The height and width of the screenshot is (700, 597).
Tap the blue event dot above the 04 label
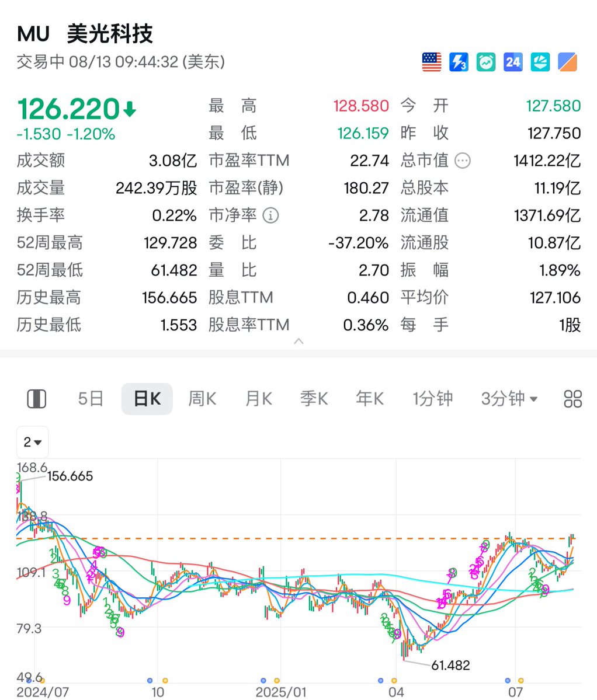pyautogui.click(x=380, y=680)
